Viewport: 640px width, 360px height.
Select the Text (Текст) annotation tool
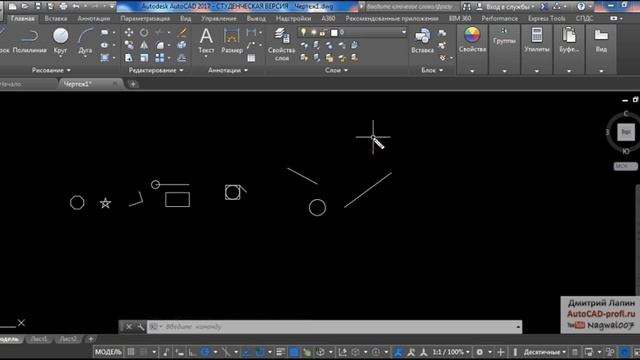pos(206,41)
